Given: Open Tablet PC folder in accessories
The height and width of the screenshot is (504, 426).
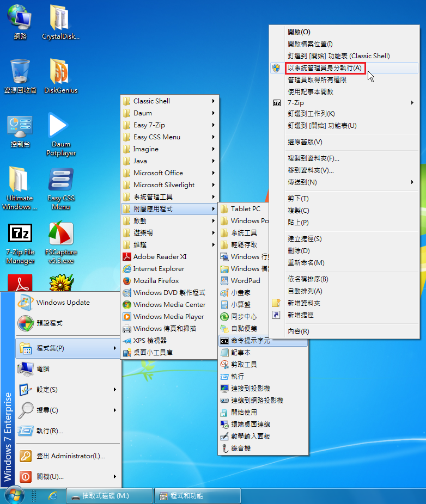Looking at the screenshot, I should pos(244,209).
